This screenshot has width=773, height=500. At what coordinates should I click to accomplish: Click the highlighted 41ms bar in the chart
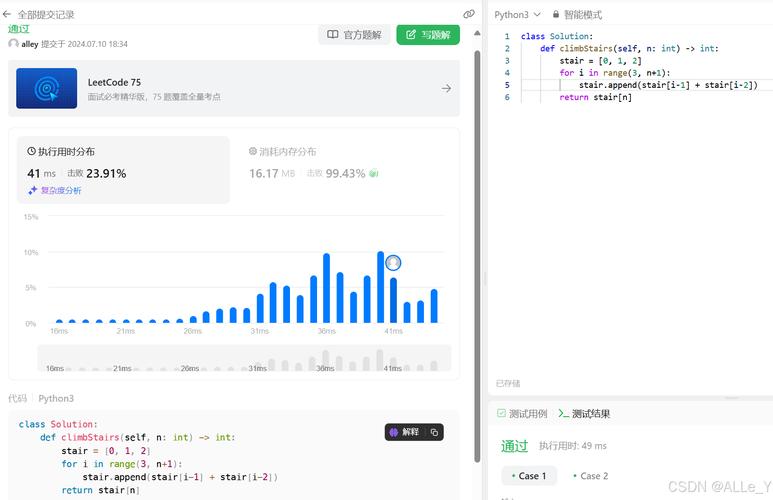[393, 300]
